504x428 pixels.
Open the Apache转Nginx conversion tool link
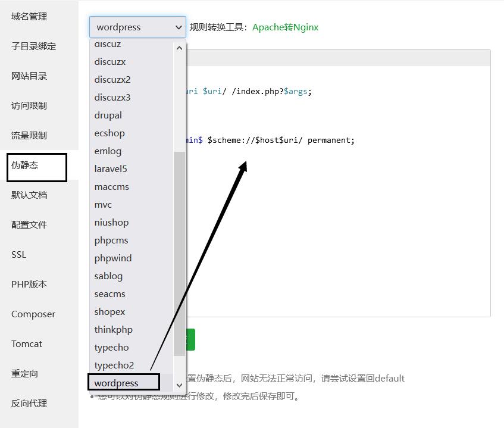pyautogui.click(x=285, y=27)
